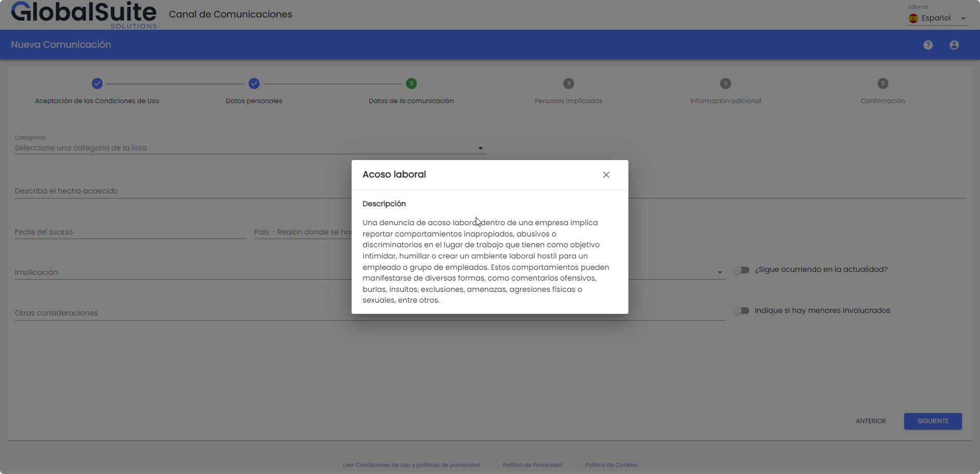Expand the Idioma language selector arrow
This screenshot has width=980, height=474.
963,18
